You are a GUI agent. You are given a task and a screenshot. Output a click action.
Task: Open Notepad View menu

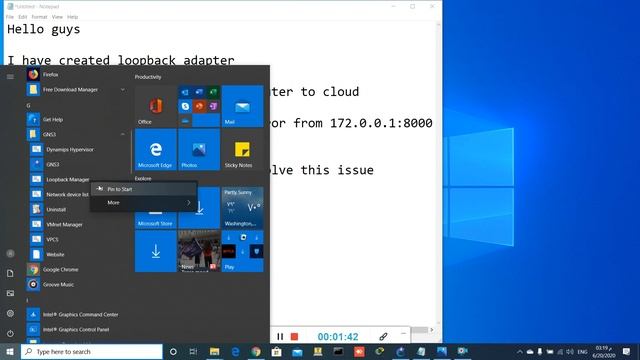[x=57, y=17]
